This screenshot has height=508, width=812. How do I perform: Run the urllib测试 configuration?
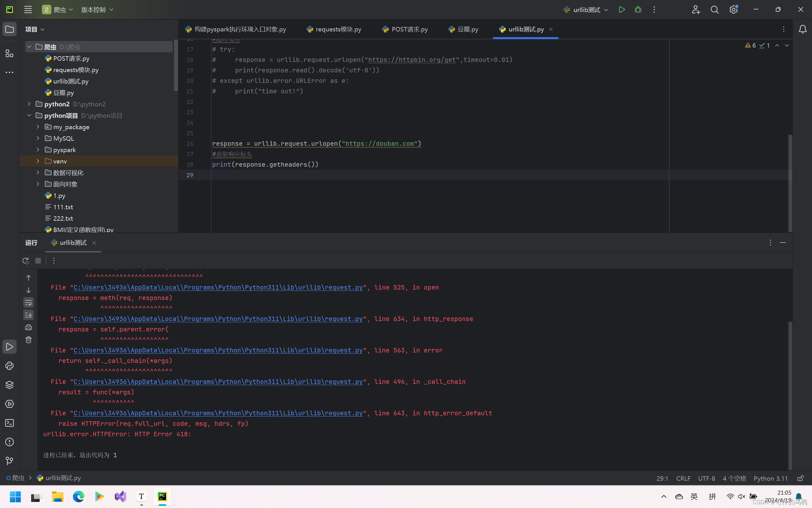click(622, 10)
